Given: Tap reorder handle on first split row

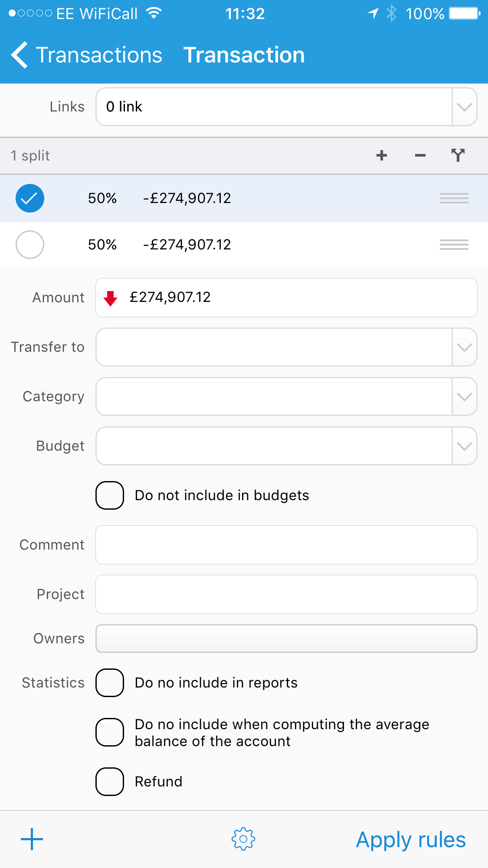Looking at the screenshot, I should [454, 198].
